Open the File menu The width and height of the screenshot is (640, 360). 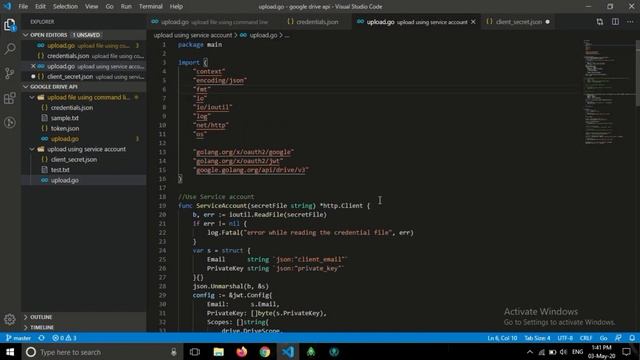pos(23,7)
